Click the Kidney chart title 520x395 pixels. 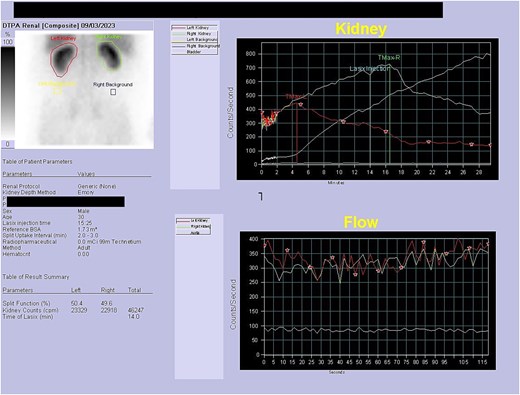(361, 29)
